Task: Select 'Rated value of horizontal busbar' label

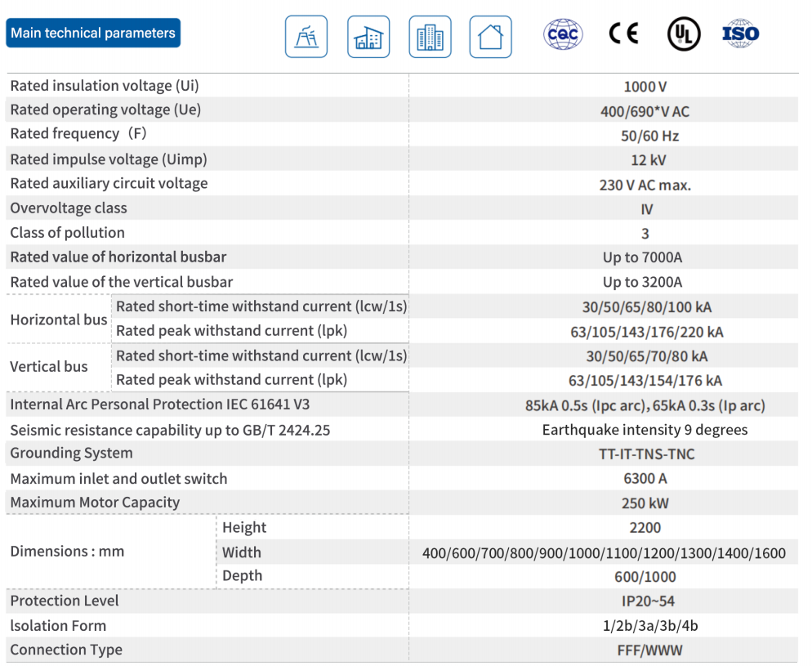Action: tap(118, 257)
